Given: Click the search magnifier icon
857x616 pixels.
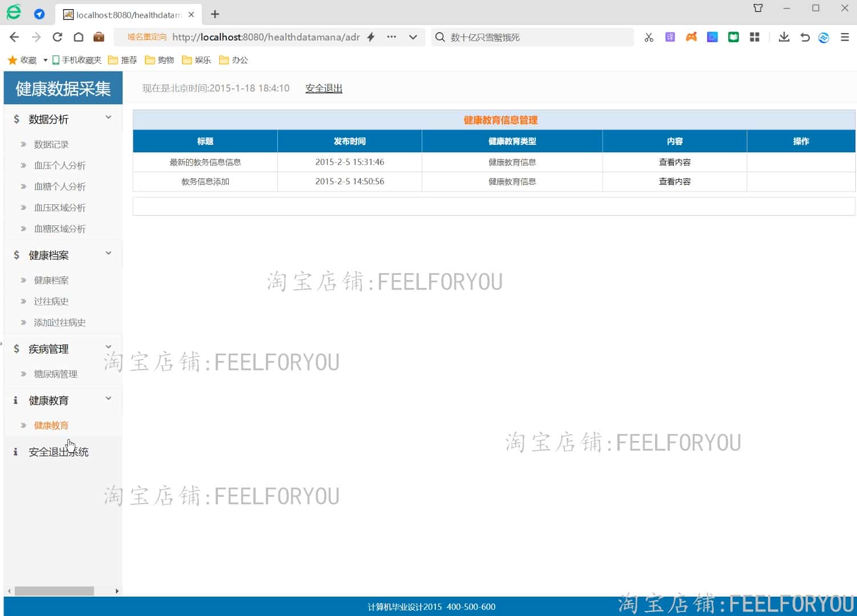Looking at the screenshot, I should click(x=440, y=37).
